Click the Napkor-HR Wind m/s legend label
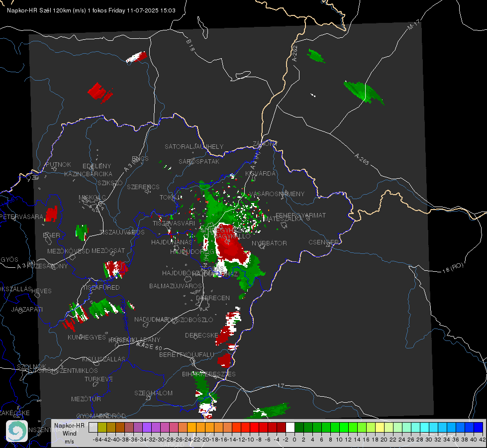 [x=69, y=433]
